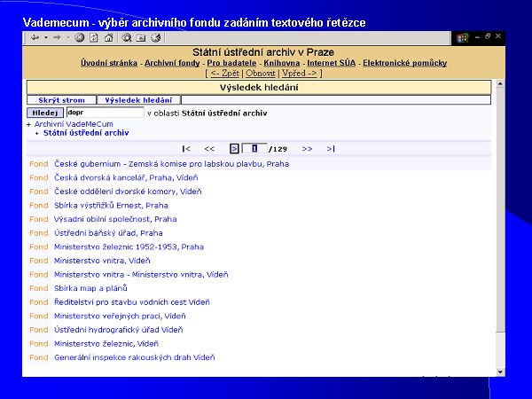Open the History icon in toolbar
The image size is (532, 399).
tap(156, 38)
